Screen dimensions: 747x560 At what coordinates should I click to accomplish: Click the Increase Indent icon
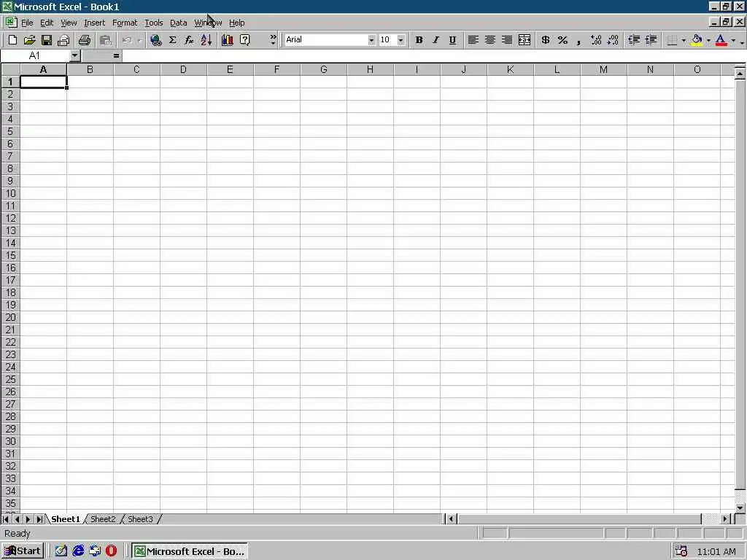click(x=651, y=40)
